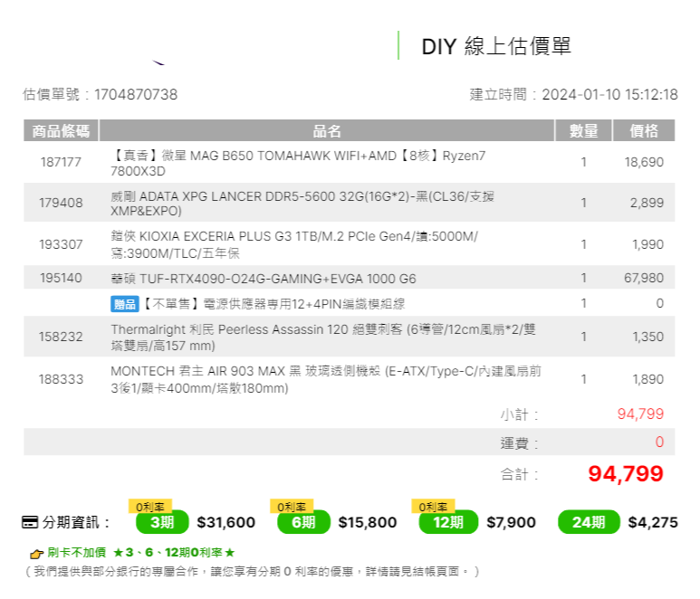The height and width of the screenshot is (599, 700).
Task: Click the 小計 label
Action: 519,414
